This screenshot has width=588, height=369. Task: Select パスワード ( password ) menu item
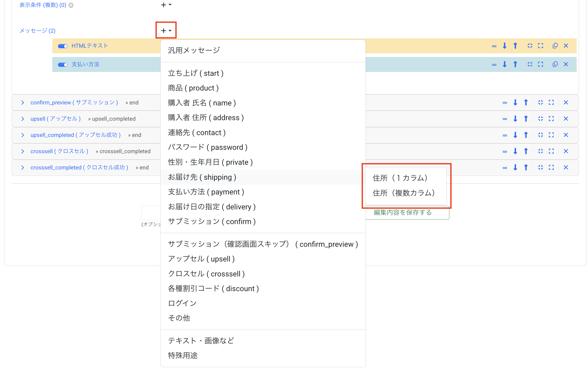[x=263, y=147]
